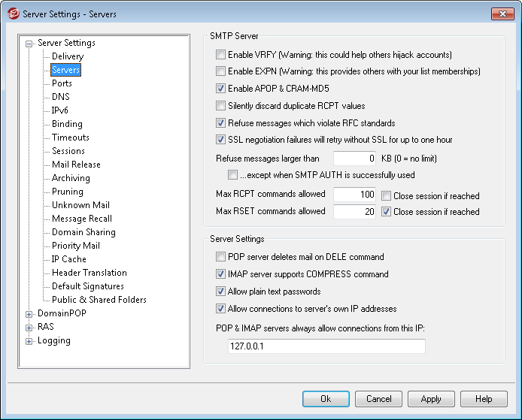
Task: Click the 127.0.0.1 IP address field
Action: [x=326, y=346]
